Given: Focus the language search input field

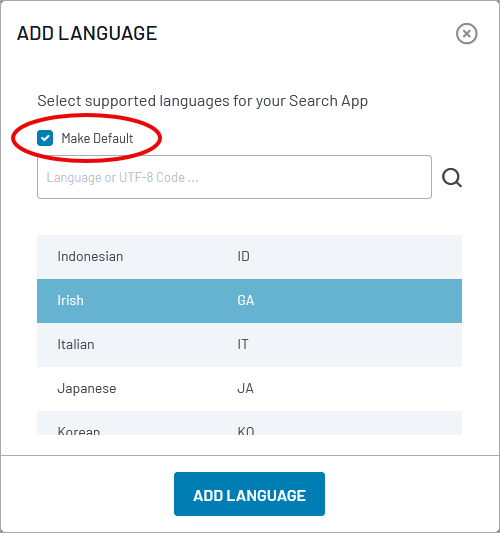Looking at the screenshot, I should click(x=234, y=177).
